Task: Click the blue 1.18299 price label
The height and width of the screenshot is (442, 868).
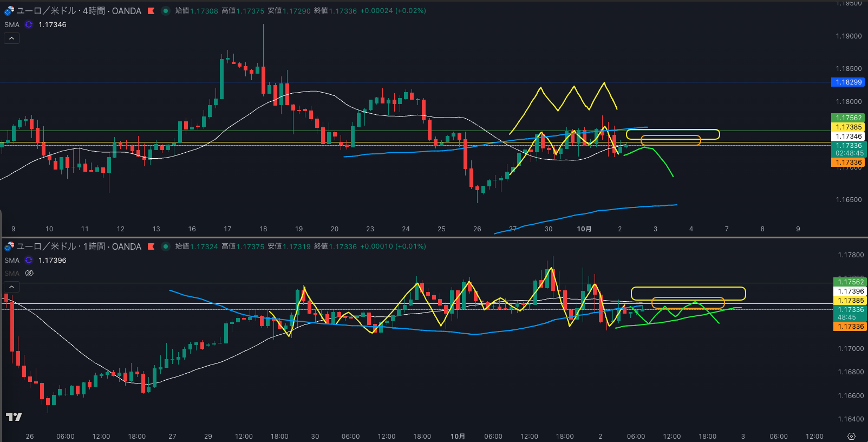Action: click(848, 82)
